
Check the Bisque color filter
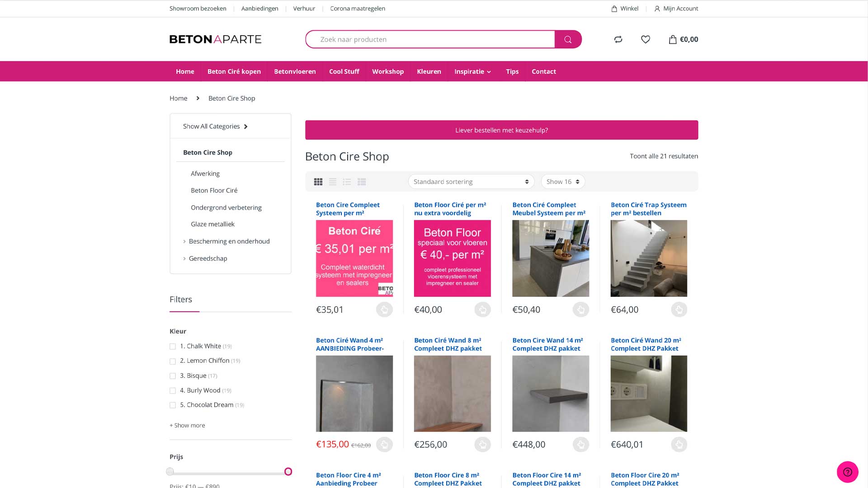tap(173, 375)
